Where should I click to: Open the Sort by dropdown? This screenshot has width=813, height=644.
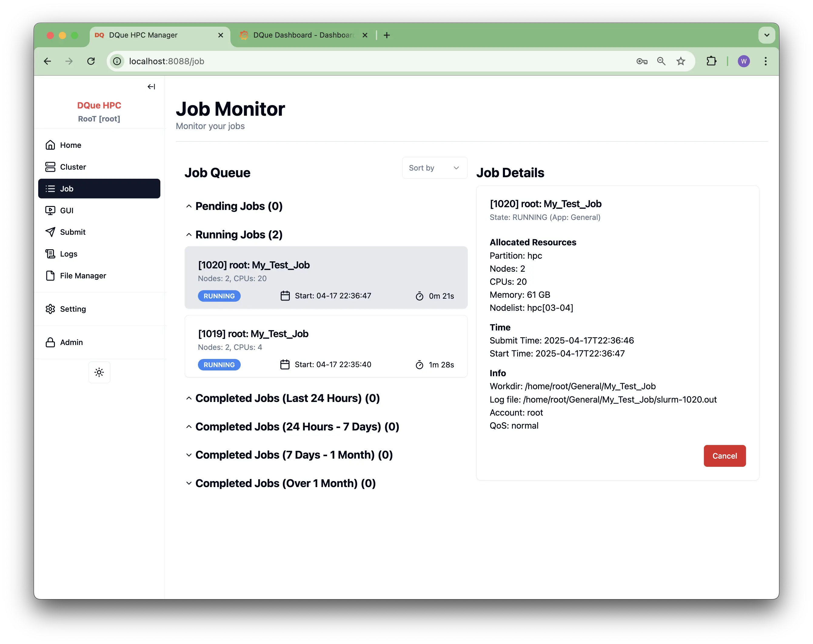click(x=434, y=168)
